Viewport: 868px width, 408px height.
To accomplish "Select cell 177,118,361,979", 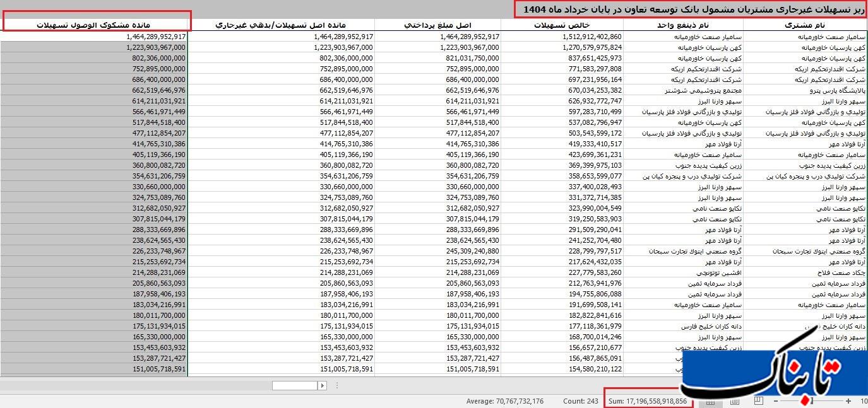I will [x=562, y=326].
